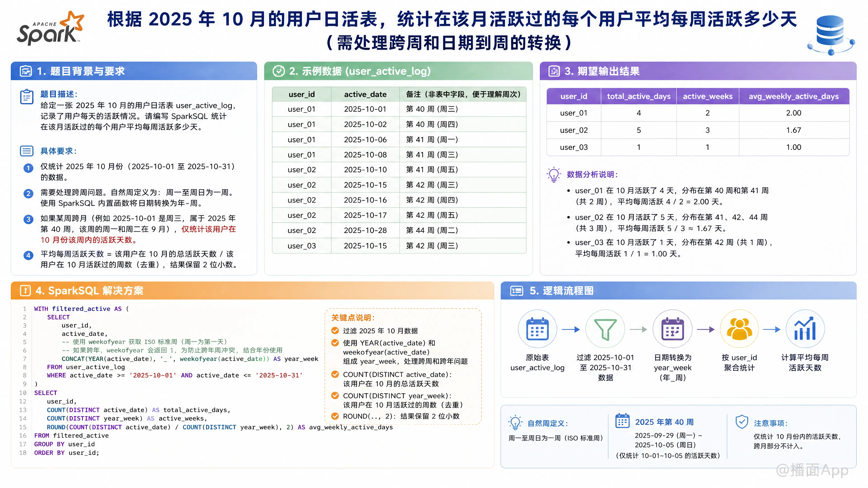Click the numbered bullet 2 circle icon
This screenshot has height=488, width=868.
click(x=28, y=194)
